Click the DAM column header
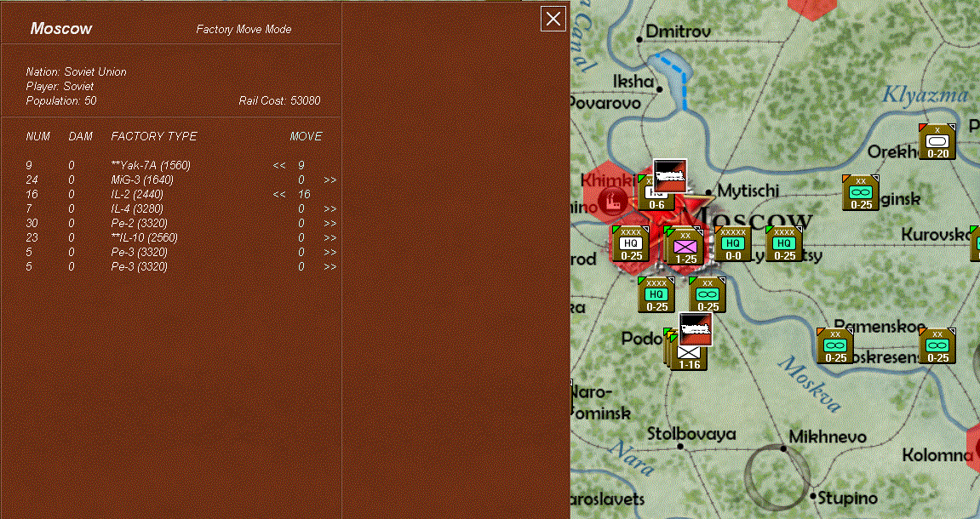This screenshot has width=980, height=519. click(81, 136)
